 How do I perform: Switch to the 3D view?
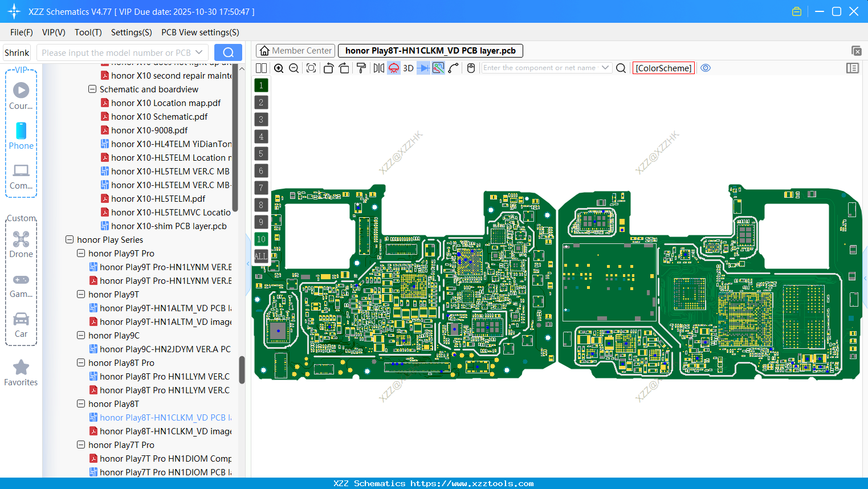408,68
